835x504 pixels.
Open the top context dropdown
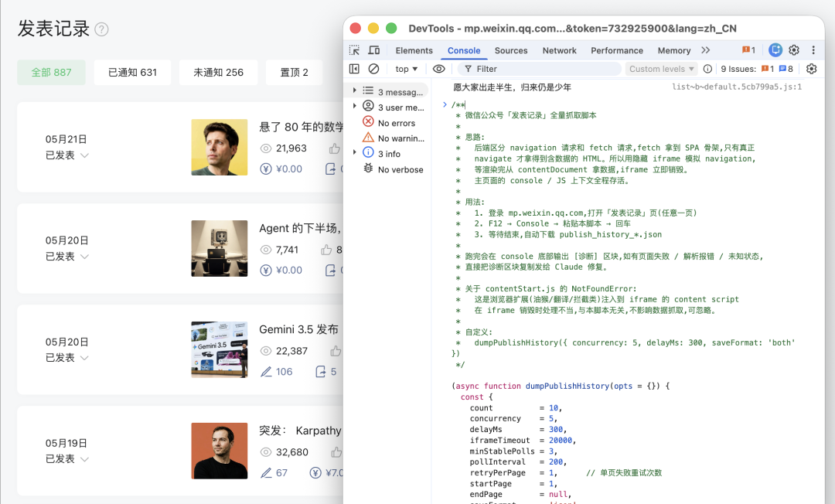(407, 69)
